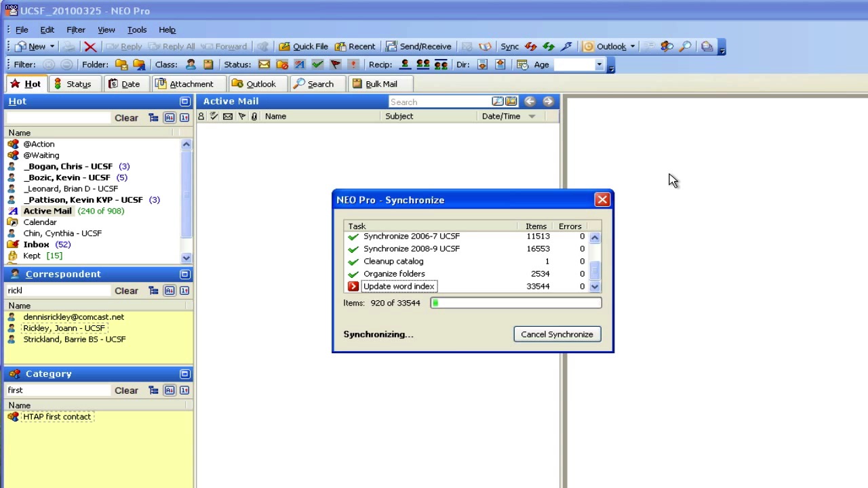The height and width of the screenshot is (488, 868).
Task: Click the Hot pane tree view icon
Action: (153, 118)
